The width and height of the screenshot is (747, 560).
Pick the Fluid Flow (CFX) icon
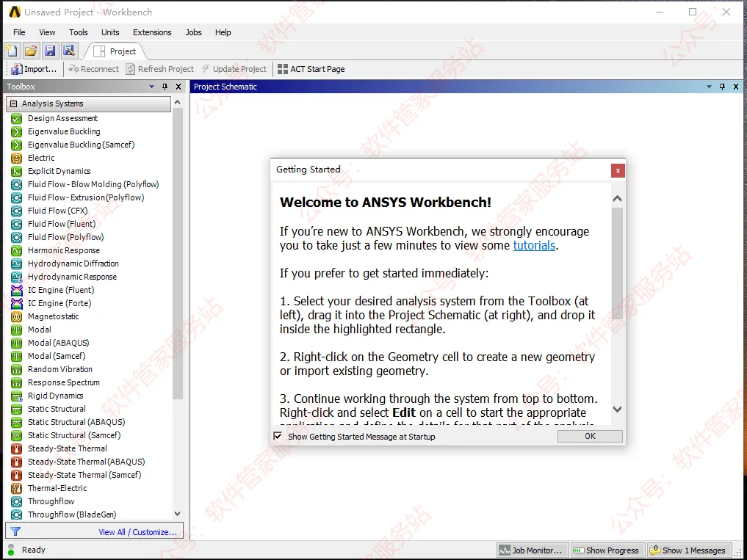click(17, 211)
